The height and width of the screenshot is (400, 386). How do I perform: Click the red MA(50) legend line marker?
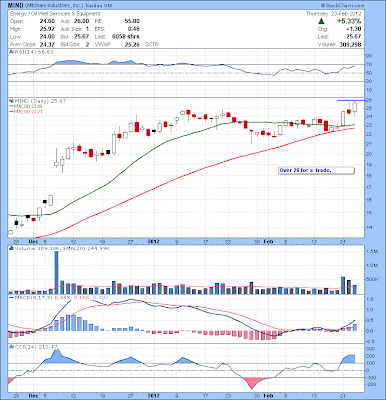11,111
